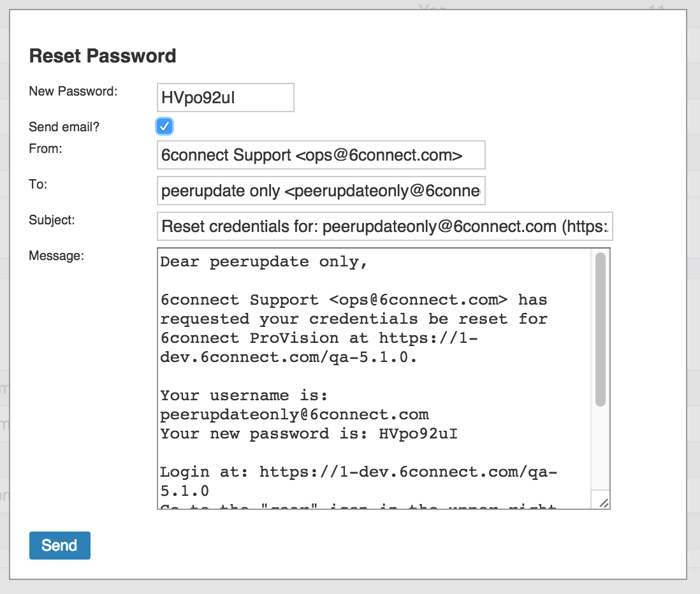Viewport: 700px width, 594px height.
Task: Click the message scrollbar thumb
Action: 600,328
